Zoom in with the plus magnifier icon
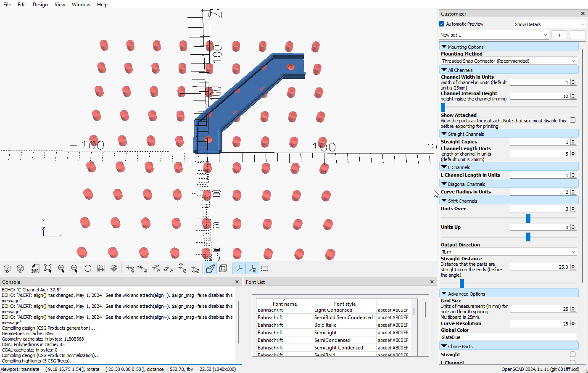The width and height of the screenshot is (588, 373). (61, 268)
